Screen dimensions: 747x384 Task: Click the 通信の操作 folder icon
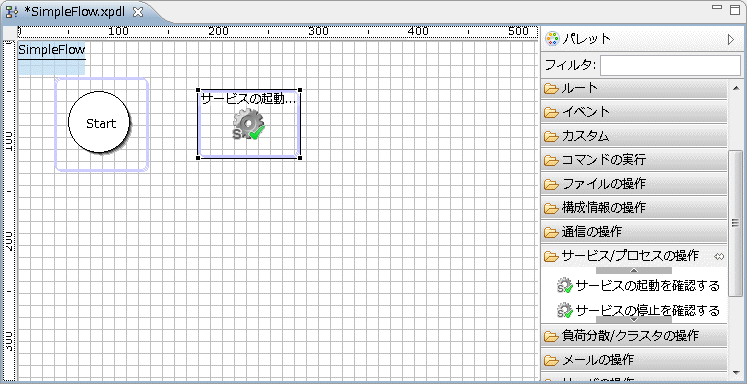(551, 232)
